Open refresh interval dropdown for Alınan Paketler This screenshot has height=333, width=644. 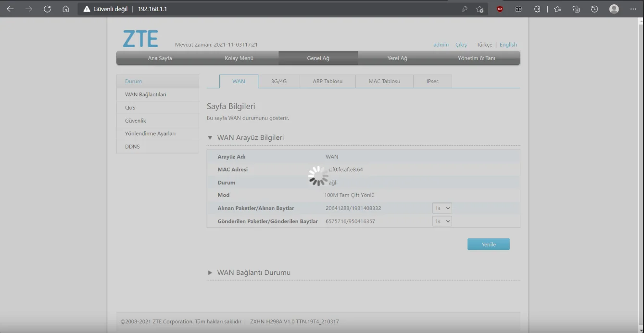pyautogui.click(x=442, y=208)
